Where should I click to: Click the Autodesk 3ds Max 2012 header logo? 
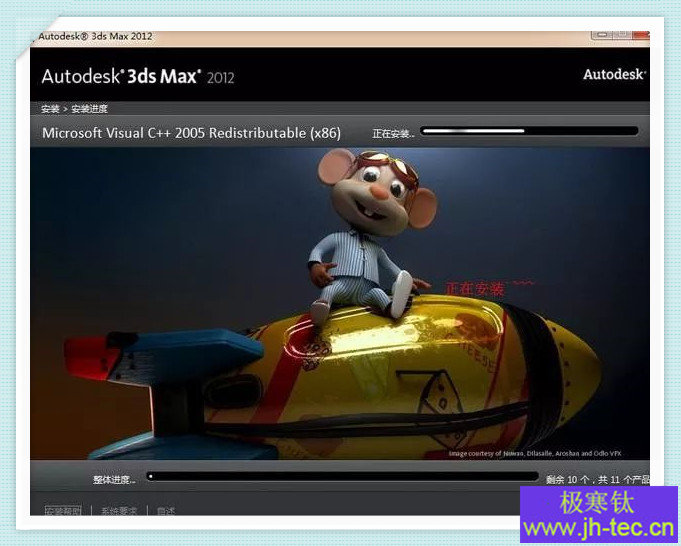point(138,76)
